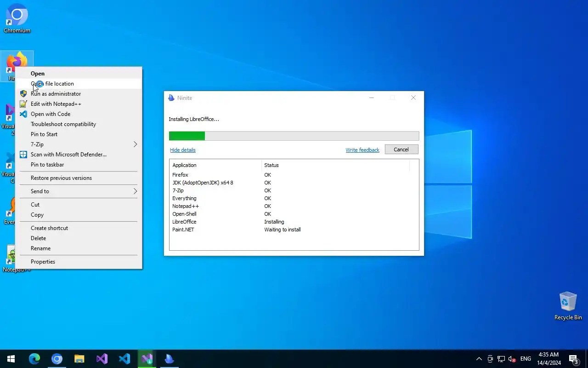Select Scan with Microsoft Defender
This screenshot has height=368, width=588.
point(79,154)
